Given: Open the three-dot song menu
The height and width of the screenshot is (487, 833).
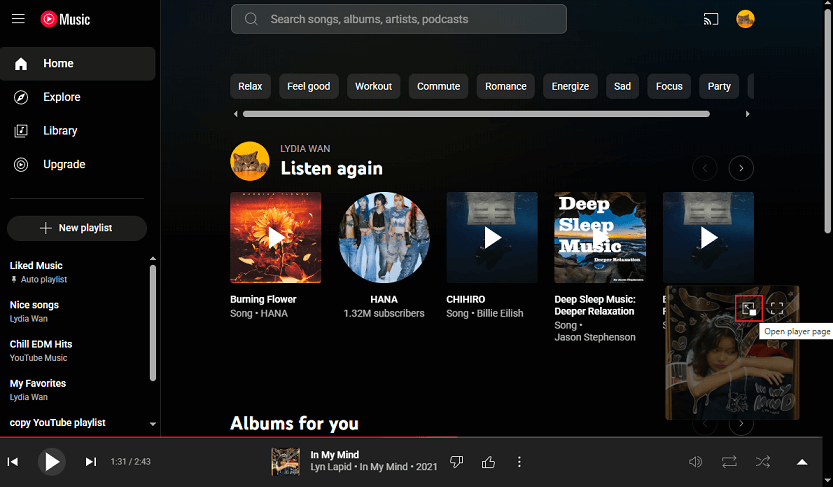Looking at the screenshot, I should pos(519,462).
